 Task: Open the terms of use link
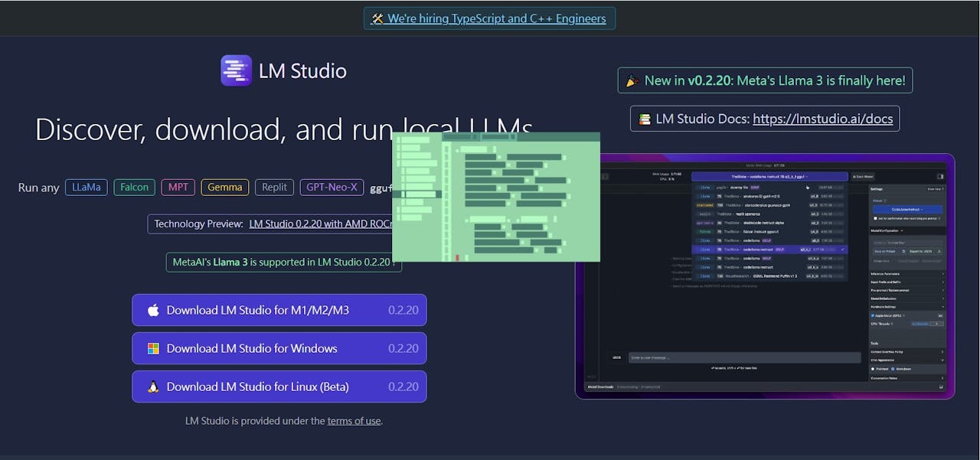pos(354,420)
